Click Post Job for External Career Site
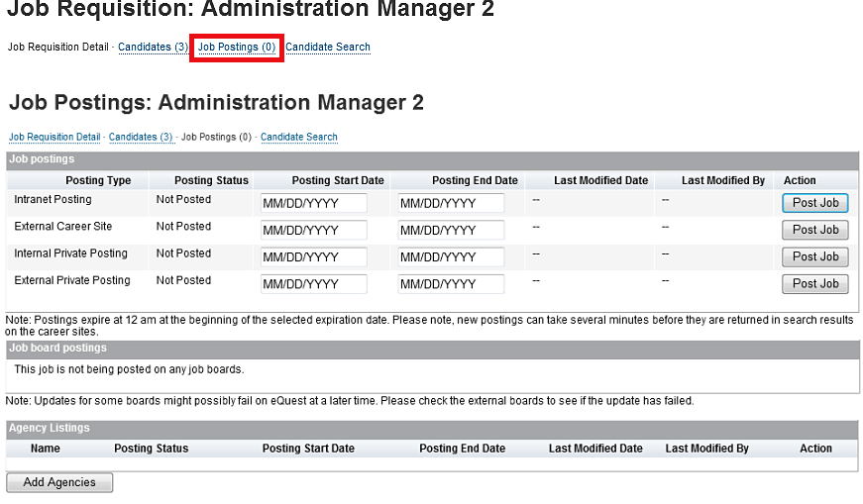The height and width of the screenshot is (504, 863). tap(815, 230)
